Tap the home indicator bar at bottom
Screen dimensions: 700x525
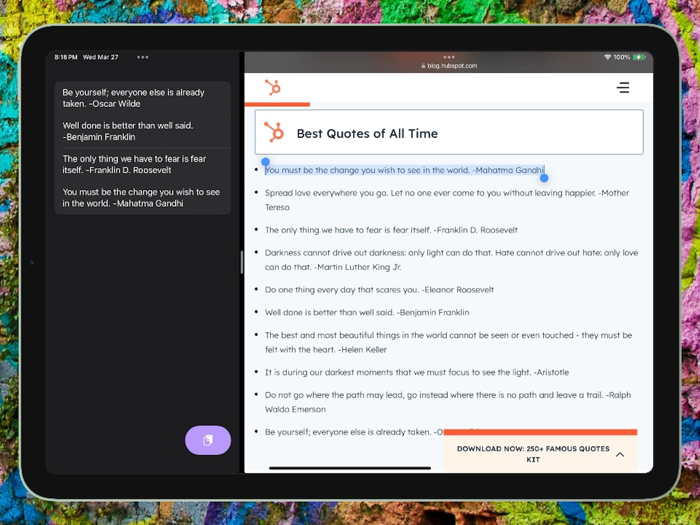[350, 468]
